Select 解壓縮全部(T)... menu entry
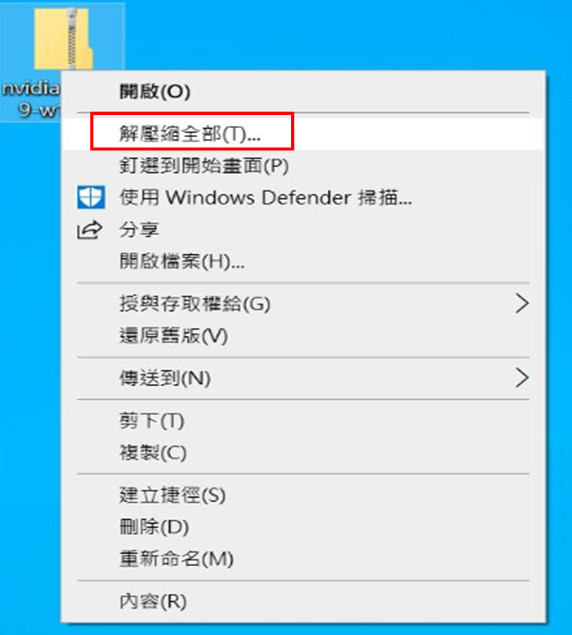The height and width of the screenshot is (635, 572). 303,133
